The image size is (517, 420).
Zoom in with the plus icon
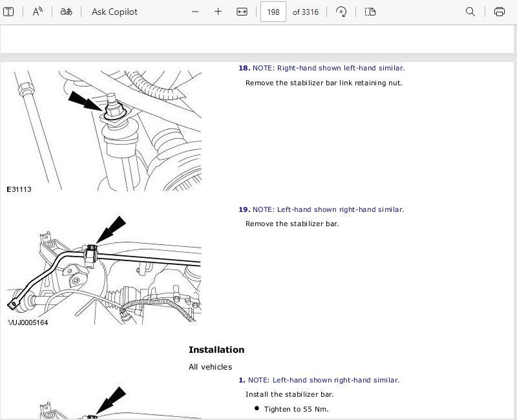tap(218, 12)
